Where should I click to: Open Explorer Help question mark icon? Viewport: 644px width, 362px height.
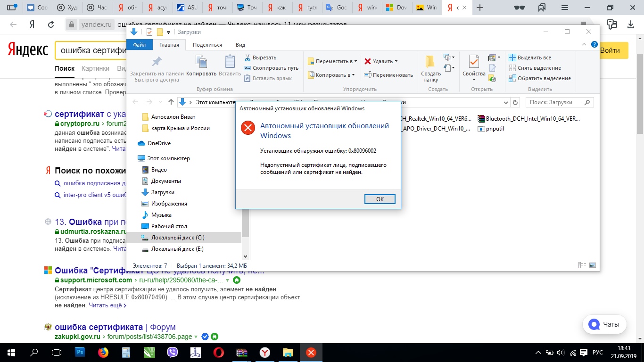[x=594, y=44]
